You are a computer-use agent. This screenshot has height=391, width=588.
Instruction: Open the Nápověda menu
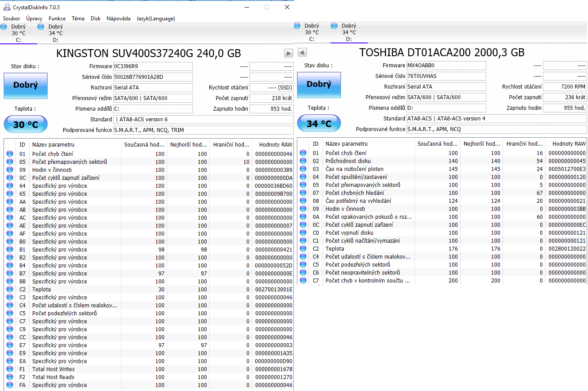tap(119, 19)
